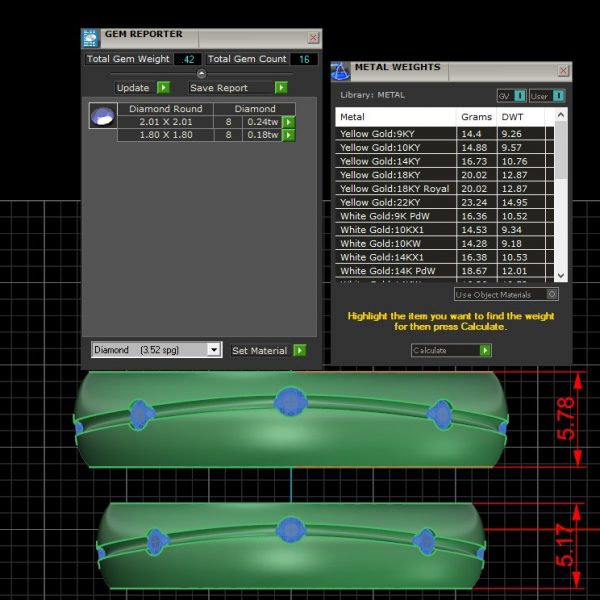Image resolution: width=600 pixels, height=600 pixels.
Task: Click 23.24 grams value for 22KY
Action: [x=474, y=202]
